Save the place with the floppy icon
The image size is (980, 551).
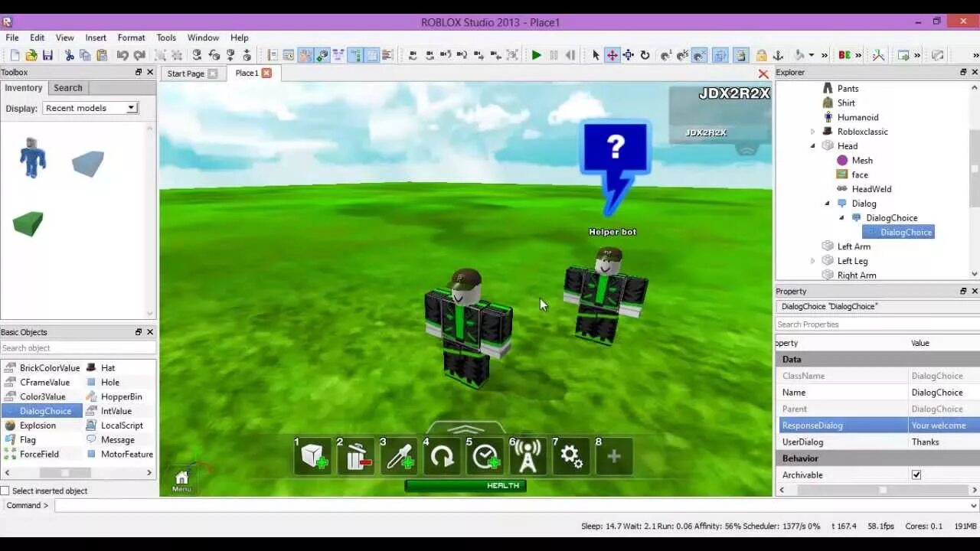point(47,55)
